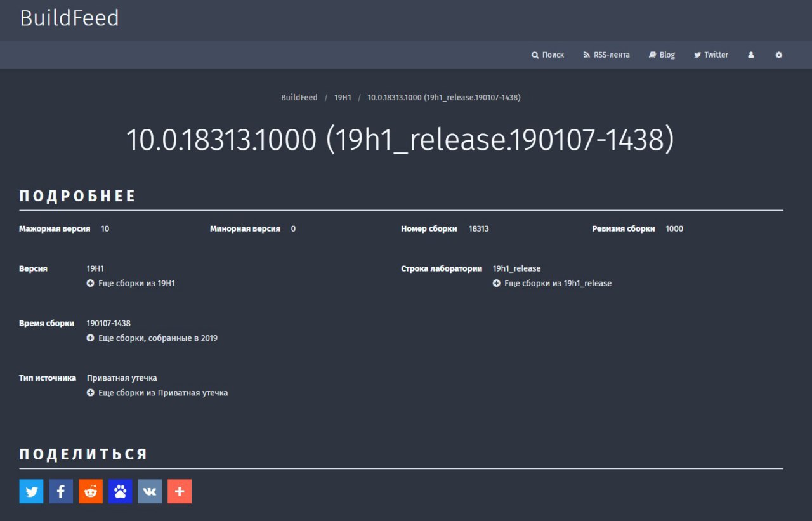The image size is (812, 521).
Task: Share build on Twitter icon
Action: pyautogui.click(x=31, y=491)
